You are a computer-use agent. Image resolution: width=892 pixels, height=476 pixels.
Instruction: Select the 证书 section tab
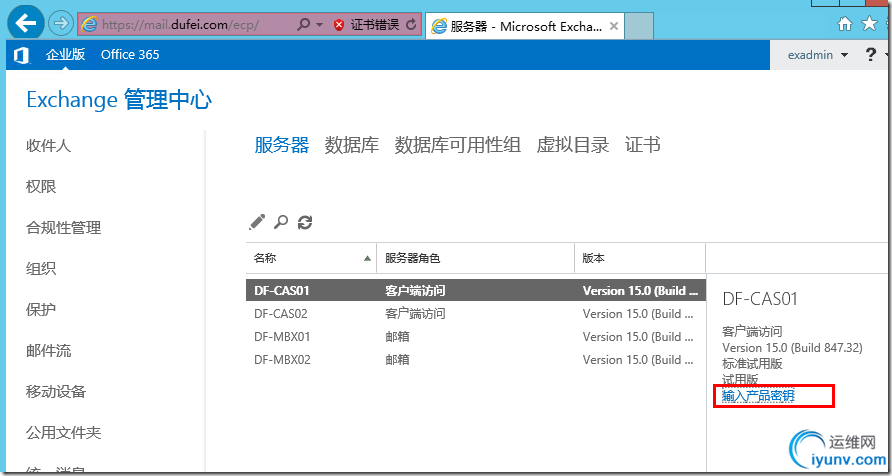tap(642, 145)
